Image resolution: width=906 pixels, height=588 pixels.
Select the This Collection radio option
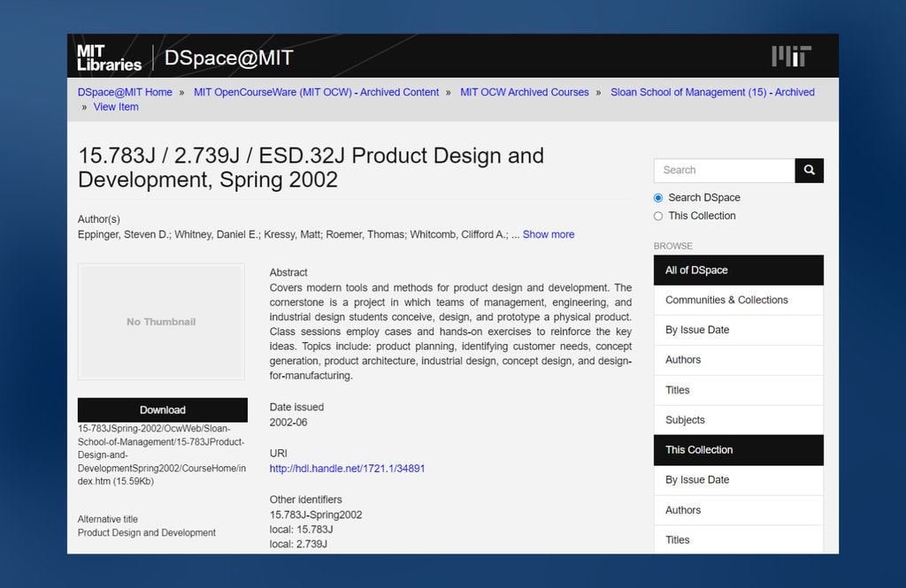658,216
